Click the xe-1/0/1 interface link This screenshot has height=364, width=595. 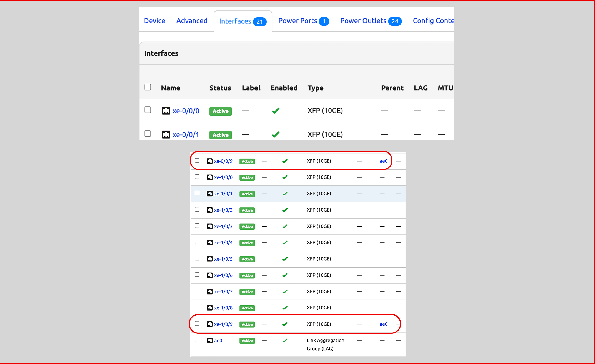pos(223,193)
